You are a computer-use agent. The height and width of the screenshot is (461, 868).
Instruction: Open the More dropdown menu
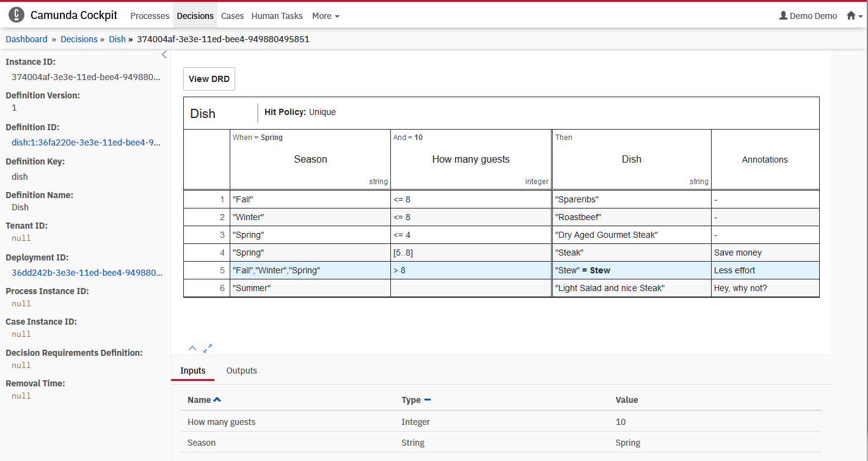point(326,16)
